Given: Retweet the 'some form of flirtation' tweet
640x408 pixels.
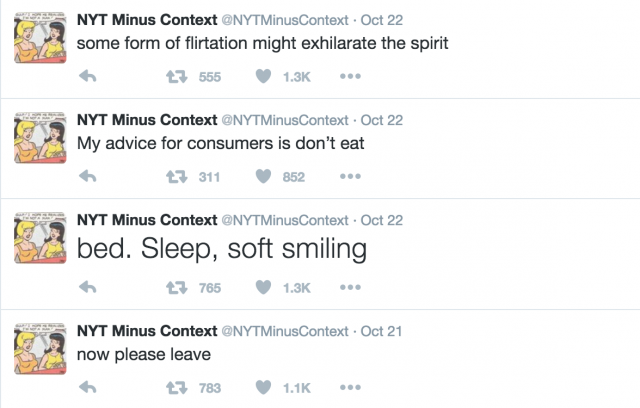Looking at the screenshot, I should 176,76.
